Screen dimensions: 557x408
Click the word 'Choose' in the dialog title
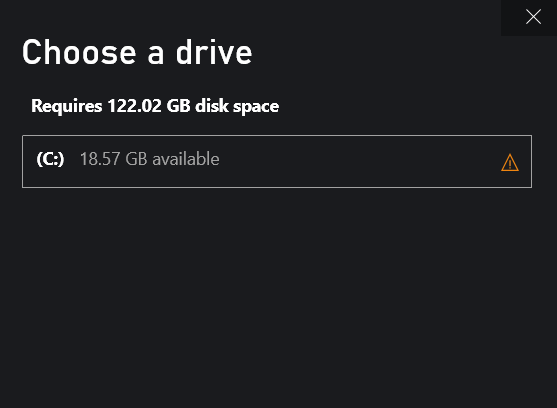79,52
